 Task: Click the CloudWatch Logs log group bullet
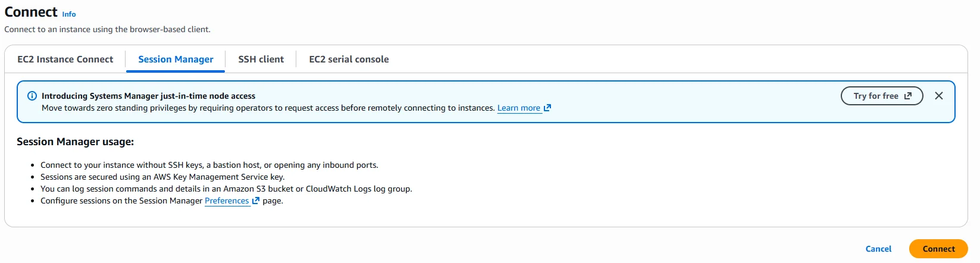click(x=226, y=189)
